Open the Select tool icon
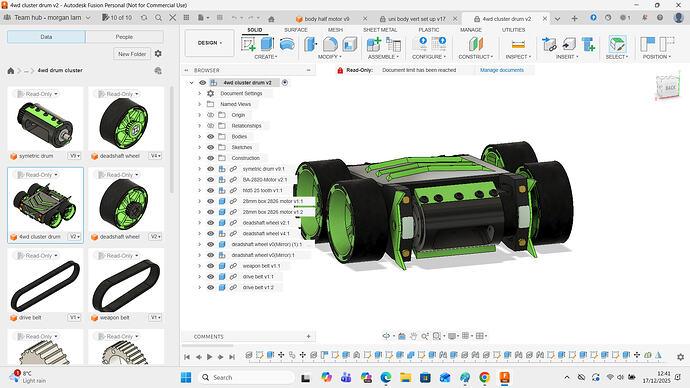The image size is (690, 388). click(617, 44)
